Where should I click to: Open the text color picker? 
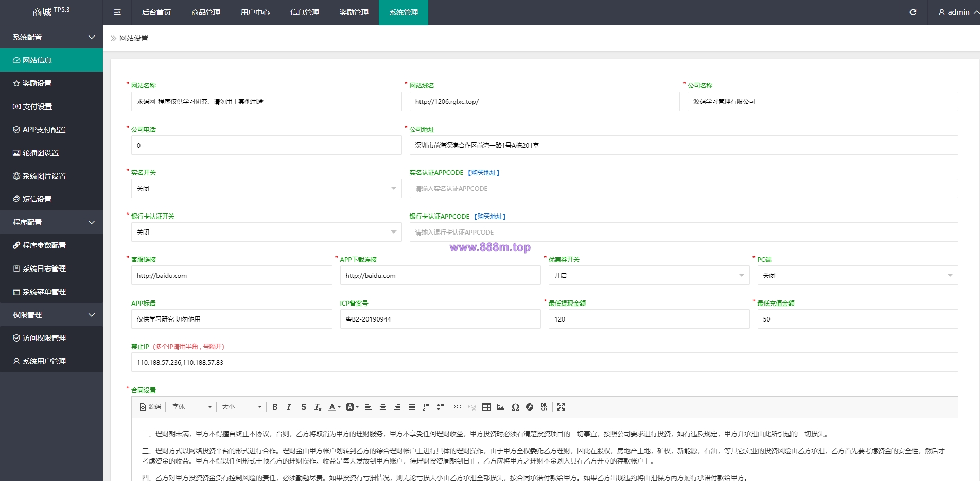click(x=335, y=407)
